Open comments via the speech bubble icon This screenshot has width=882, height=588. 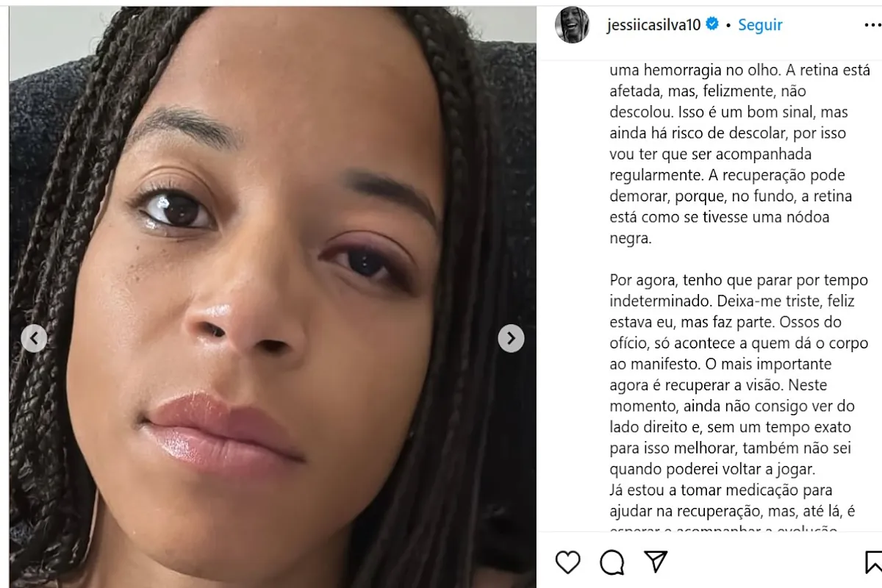[x=612, y=562]
